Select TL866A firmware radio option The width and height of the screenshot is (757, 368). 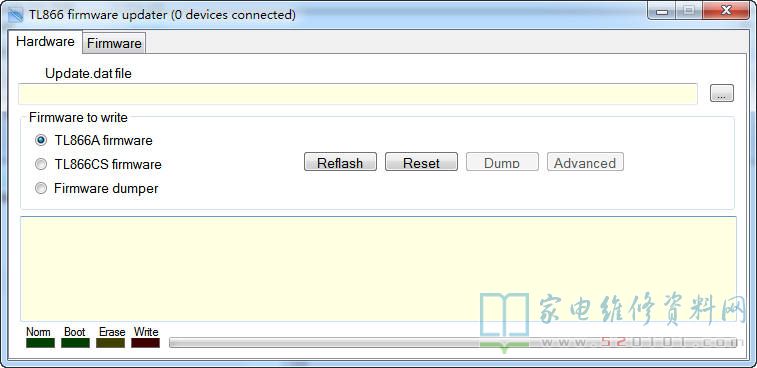coord(94,141)
